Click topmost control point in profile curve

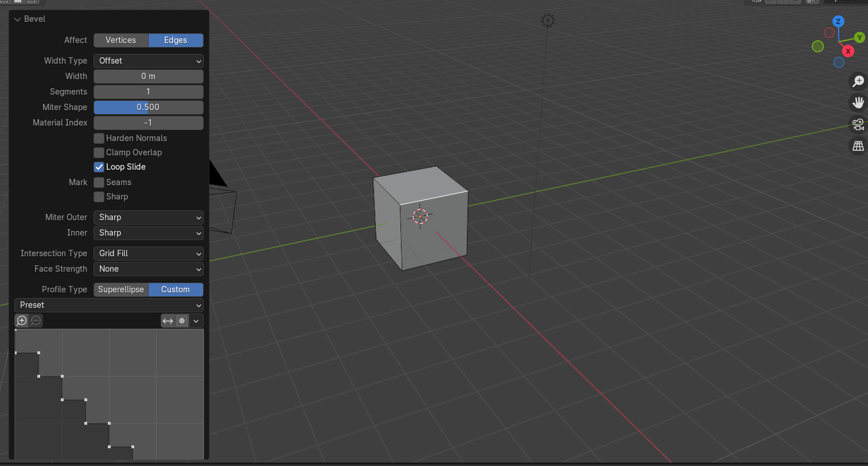(15, 330)
